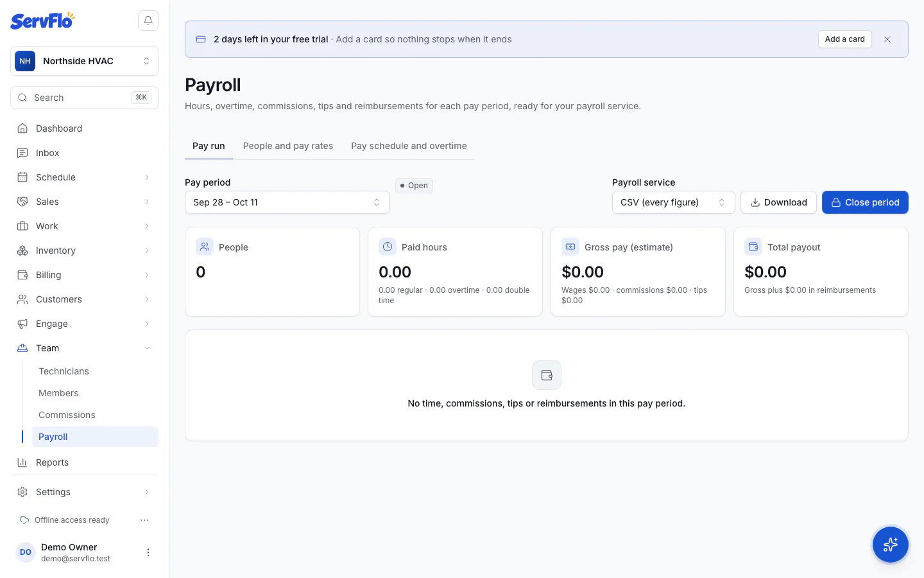Expand the Billing section chevron
Screen dimensions: 924x578
coord(147,275)
